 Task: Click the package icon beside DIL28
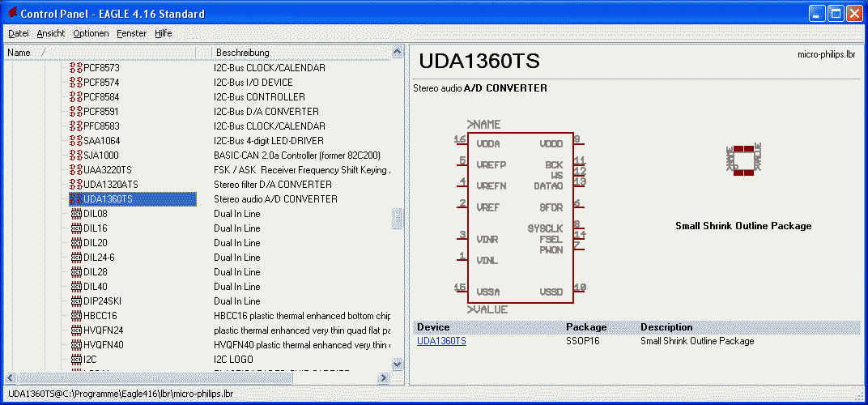[77, 272]
